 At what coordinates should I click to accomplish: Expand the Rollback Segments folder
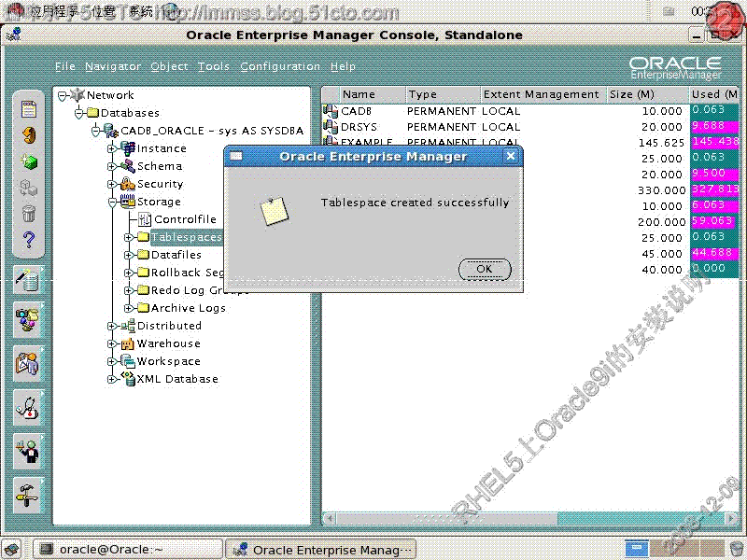pos(128,273)
